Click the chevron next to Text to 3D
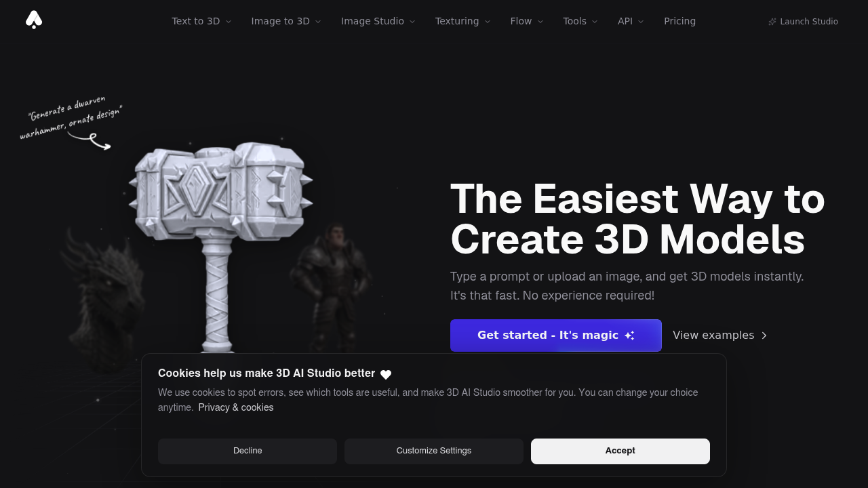The width and height of the screenshot is (868, 488). (x=229, y=22)
